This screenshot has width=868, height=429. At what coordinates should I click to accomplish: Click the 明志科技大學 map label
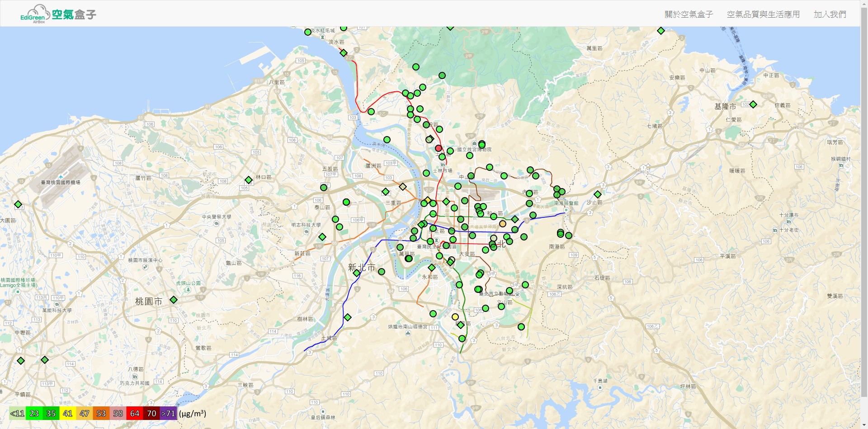(306, 225)
